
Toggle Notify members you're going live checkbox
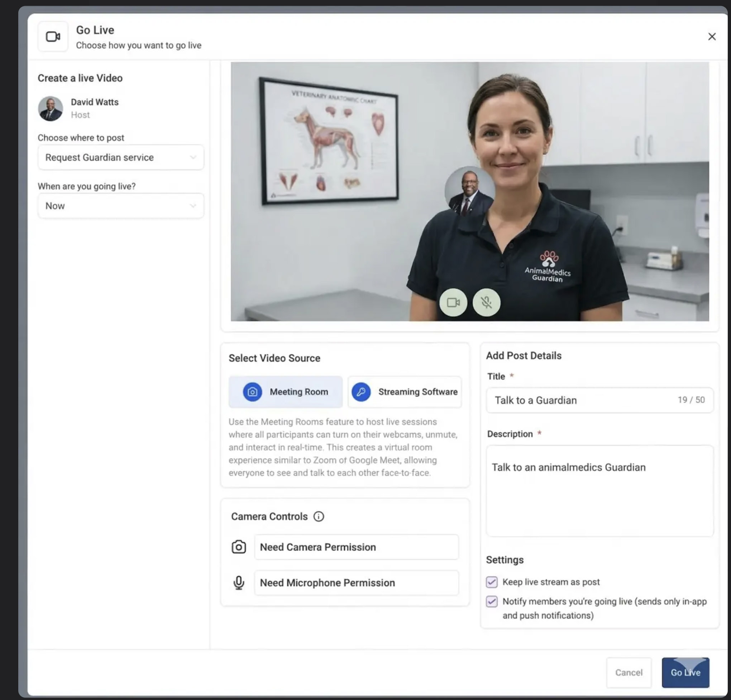coord(492,601)
